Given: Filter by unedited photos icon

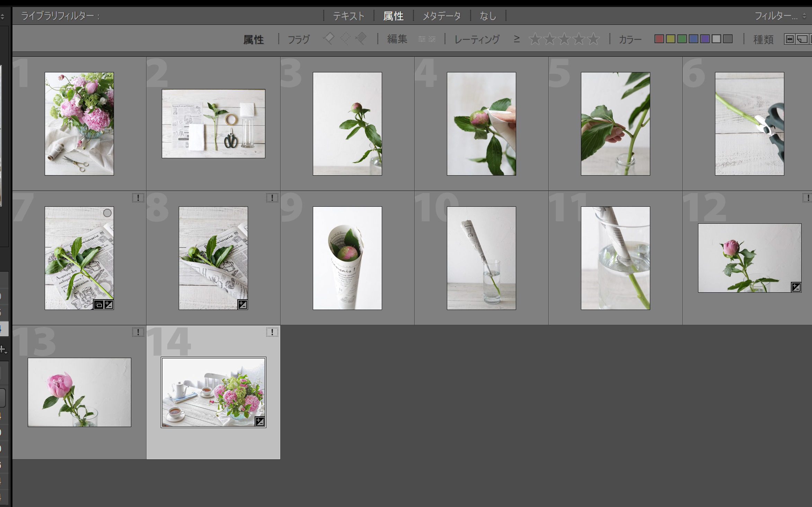Looking at the screenshot, I should pyautogui.click(x=432, y=39).
